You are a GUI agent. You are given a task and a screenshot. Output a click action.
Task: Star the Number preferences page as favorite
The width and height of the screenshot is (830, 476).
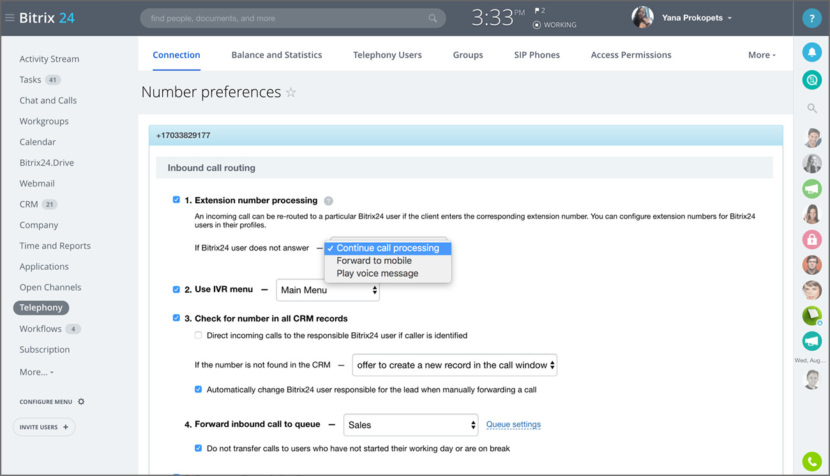[x=291, y=93]
